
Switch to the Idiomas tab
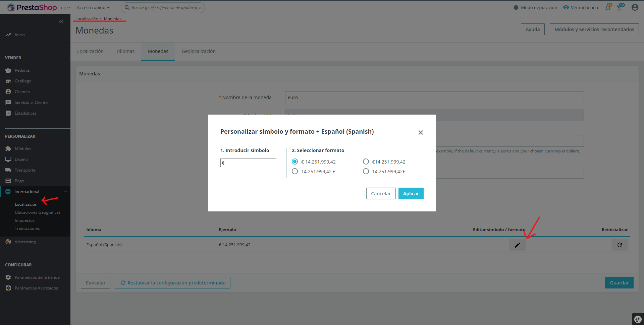coord(126,51)
